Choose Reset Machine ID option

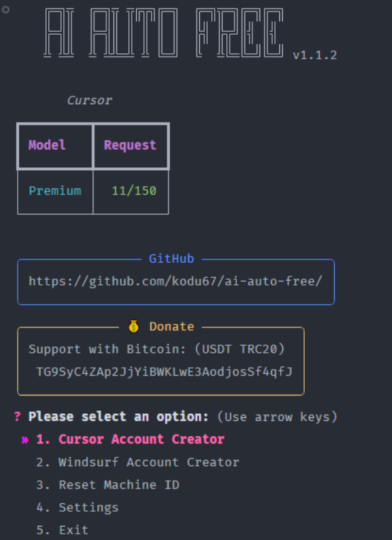pos(108,485)
